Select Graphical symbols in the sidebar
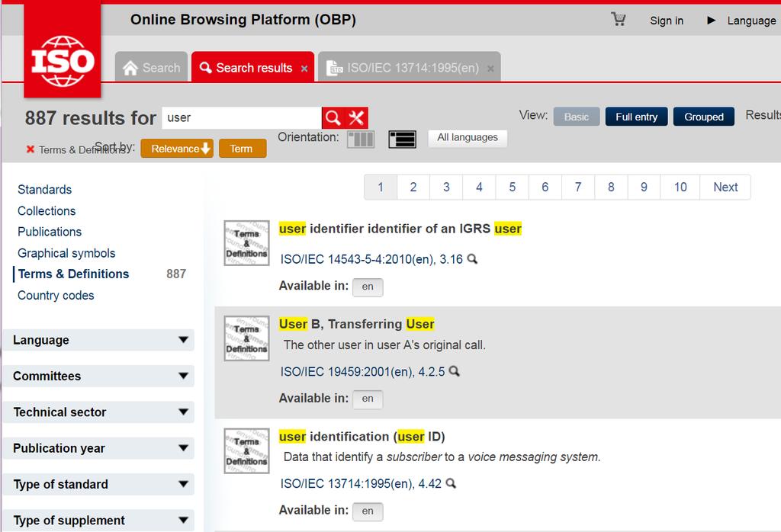Viewport: 781px width, 532px height. click(x=67, y=253)
